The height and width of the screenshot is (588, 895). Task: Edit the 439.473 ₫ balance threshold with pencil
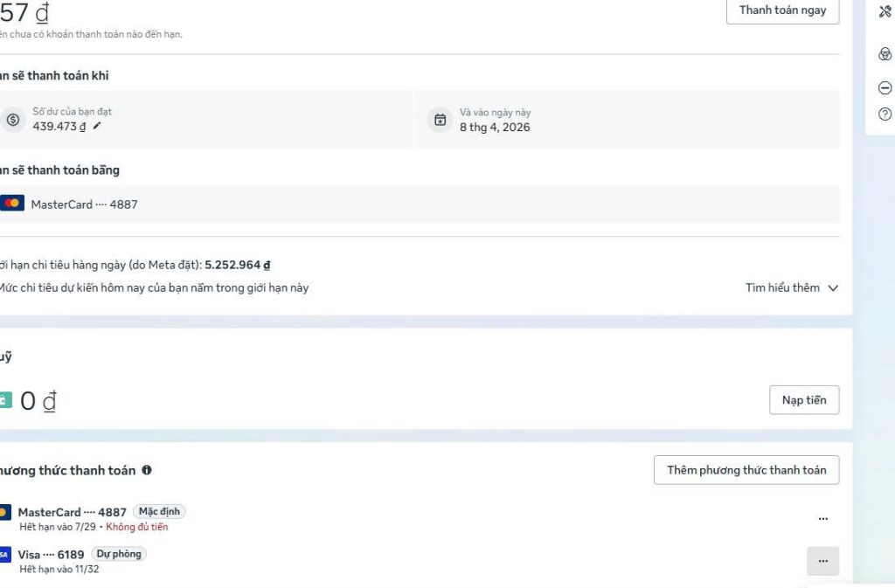pyautogui.click(x=97, y=127)
